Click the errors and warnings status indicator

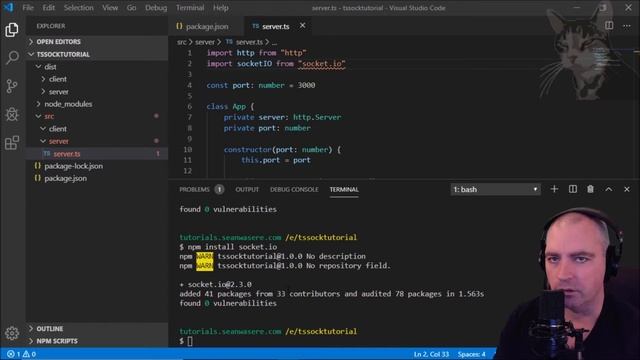[x=21, y=354]
